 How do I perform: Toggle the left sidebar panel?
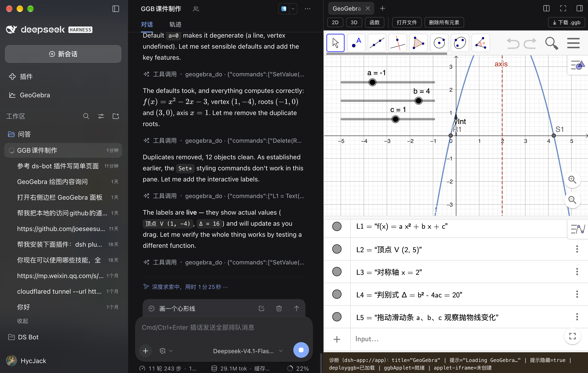[x=116, y=9]
